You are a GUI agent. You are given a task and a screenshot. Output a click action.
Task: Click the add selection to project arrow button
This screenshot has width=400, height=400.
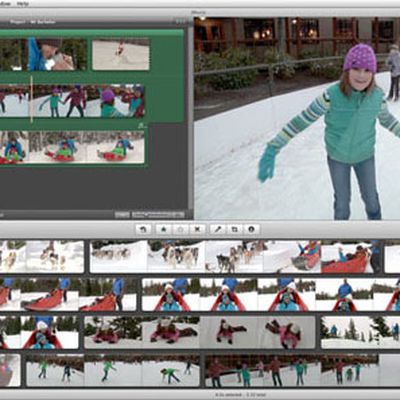144,229
